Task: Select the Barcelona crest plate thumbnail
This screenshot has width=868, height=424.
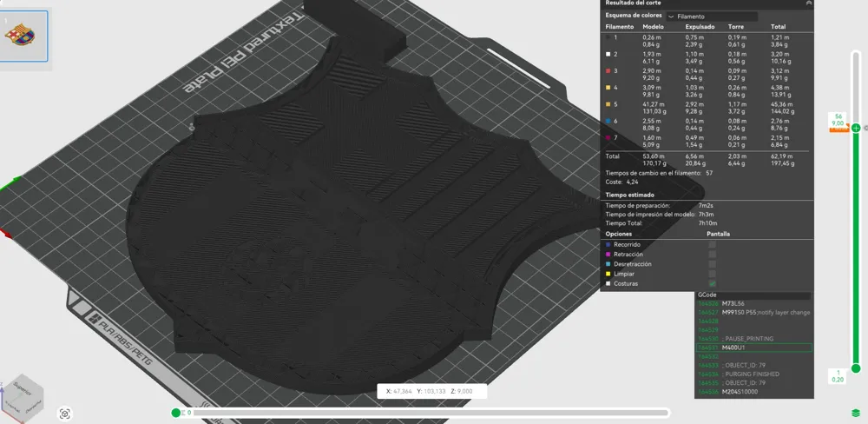Action: tap(23, 35)
